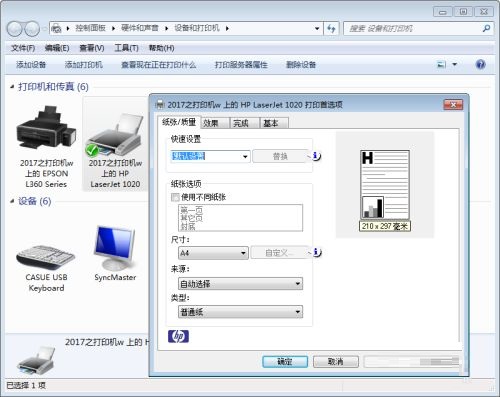The height and width of the screenshot is (397, 500).
Task: Click Print server properties in toolbar
Action: 241,65
